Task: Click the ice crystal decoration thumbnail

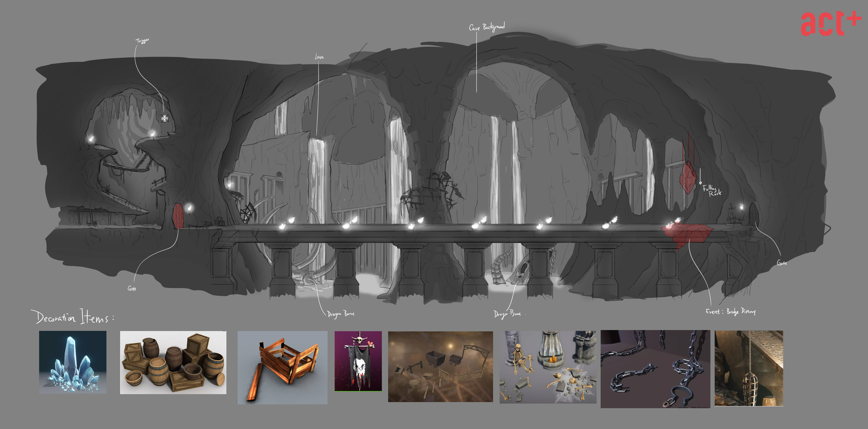Action: click(x=72, y=362)
